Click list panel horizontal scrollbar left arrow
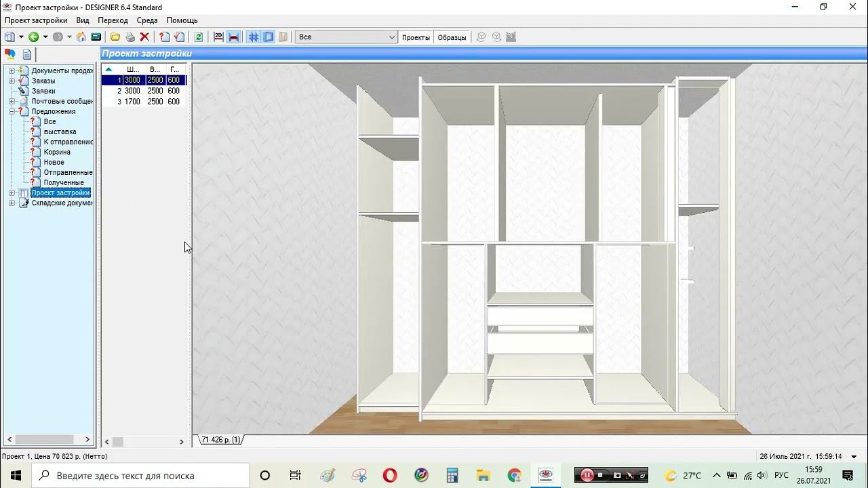This screenshot has width=868, height=488. (x=106, y=442)
